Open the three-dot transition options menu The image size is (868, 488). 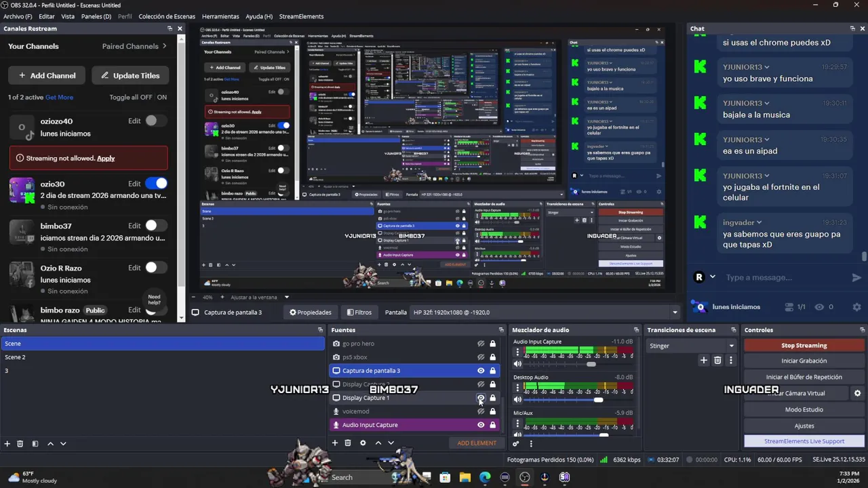click(730, 361)
